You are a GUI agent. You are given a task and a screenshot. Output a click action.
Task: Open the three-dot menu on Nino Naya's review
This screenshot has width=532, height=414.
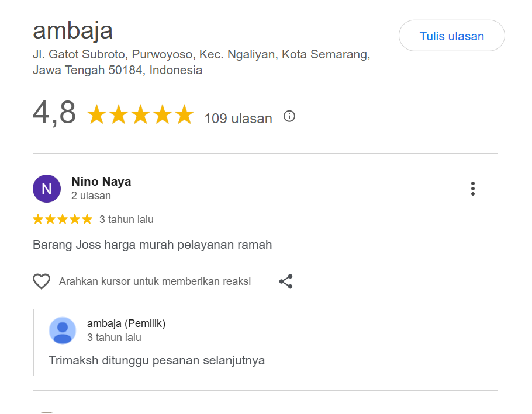pyautogui.click(x=472, y=189)
